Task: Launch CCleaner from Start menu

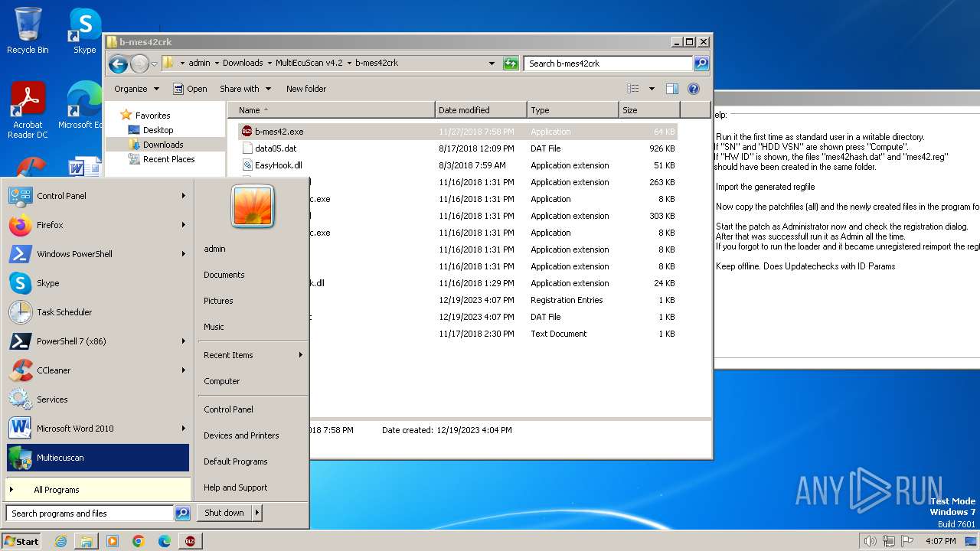Action: [97, 370]
